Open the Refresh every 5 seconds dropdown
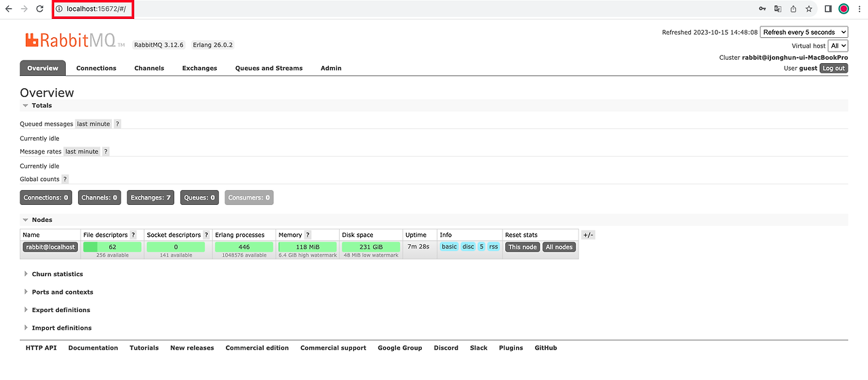Viewport: 868px width, 380px height. pos(804,32)
